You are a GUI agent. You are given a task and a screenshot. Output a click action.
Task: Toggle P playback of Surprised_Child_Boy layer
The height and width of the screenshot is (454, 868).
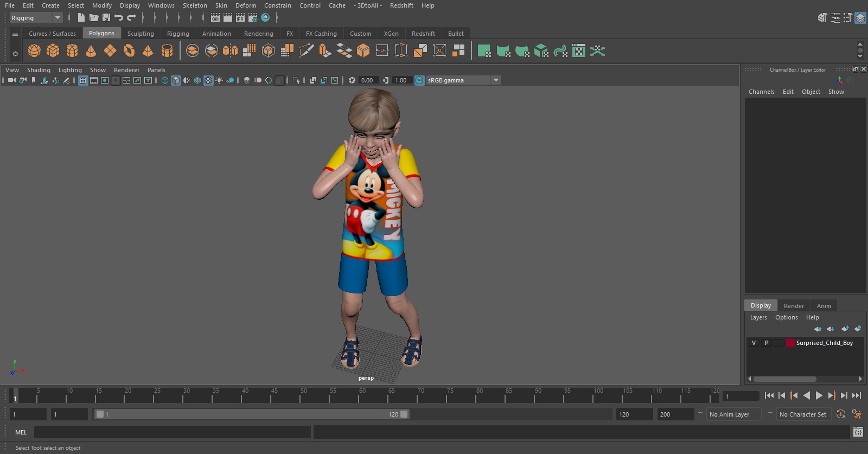coord(767,343)
